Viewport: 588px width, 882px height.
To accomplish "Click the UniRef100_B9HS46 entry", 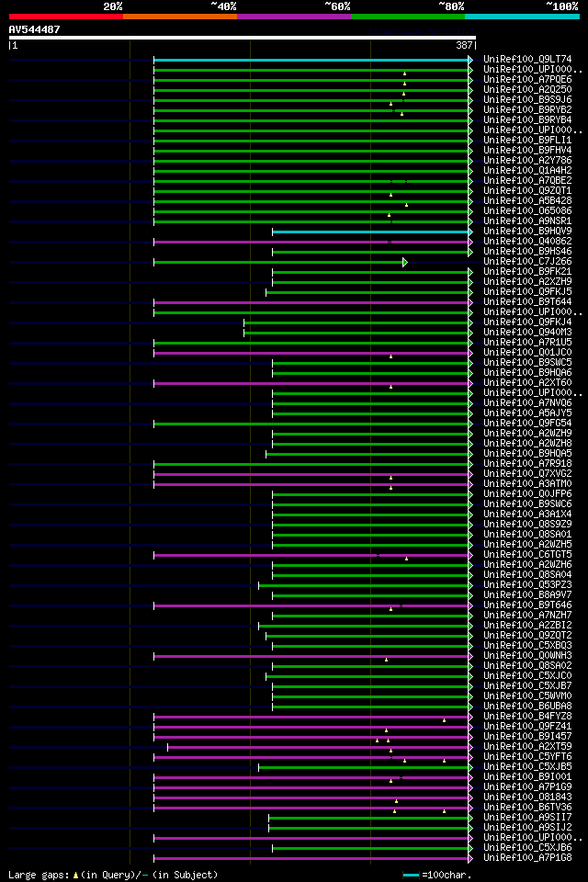I will tap(527, 252).
